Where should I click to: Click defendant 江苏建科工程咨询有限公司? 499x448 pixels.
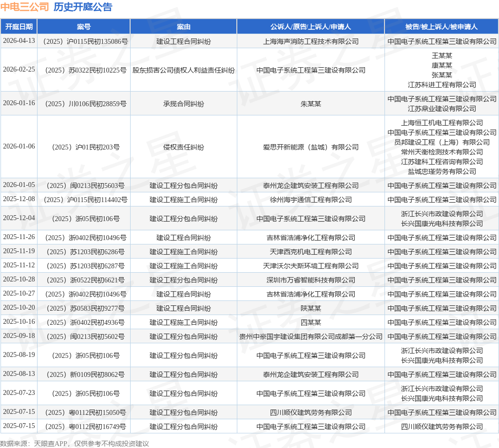(x=441, y=162)
